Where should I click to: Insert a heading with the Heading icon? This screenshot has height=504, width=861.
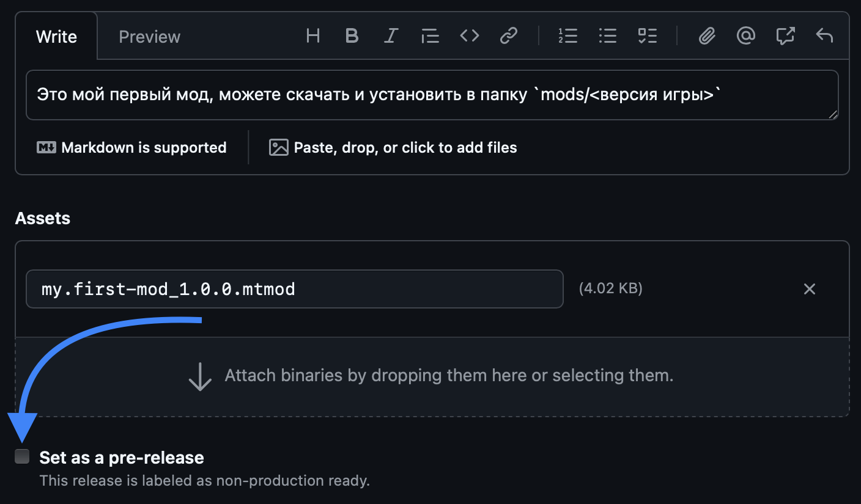[312, 35]
